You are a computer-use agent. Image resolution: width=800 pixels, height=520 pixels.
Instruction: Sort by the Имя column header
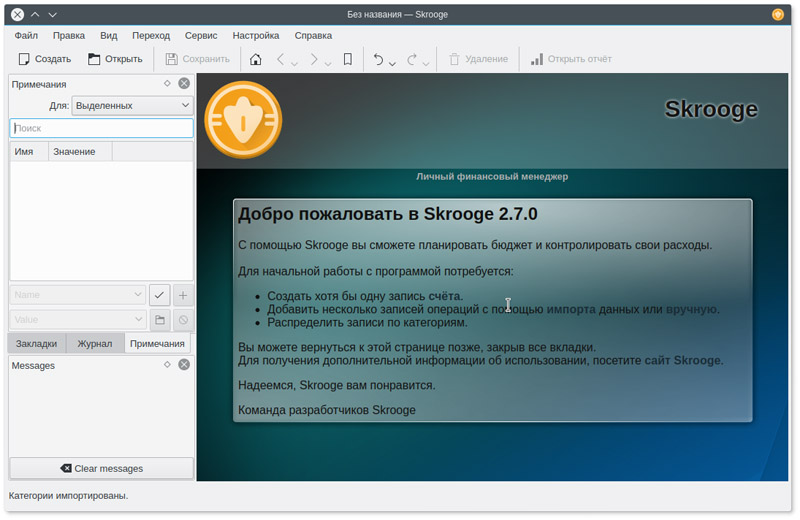29,152
